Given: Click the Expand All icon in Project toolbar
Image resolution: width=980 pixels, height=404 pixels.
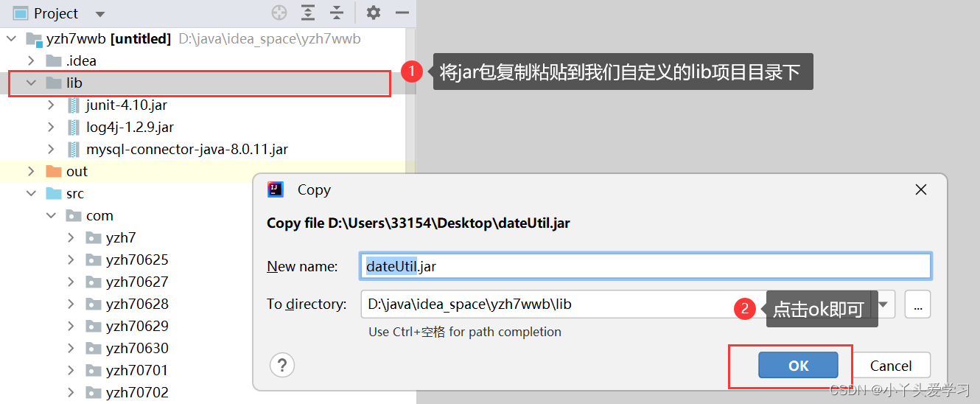Looking at the screenshot, I should point(308,13).
